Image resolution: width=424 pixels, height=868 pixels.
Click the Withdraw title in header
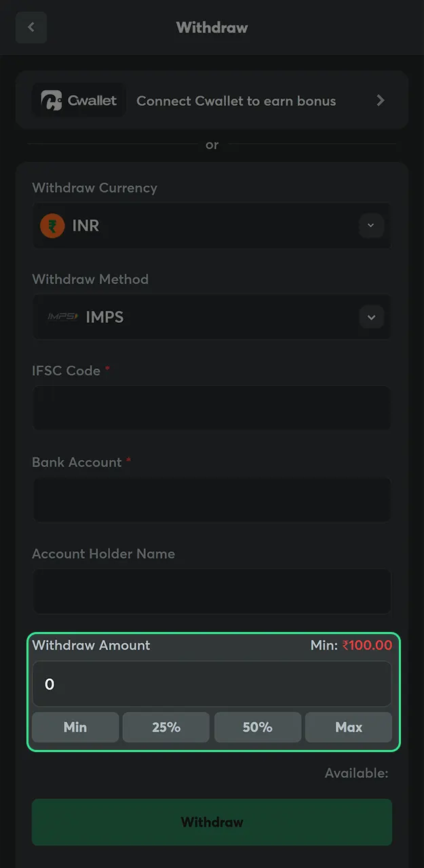tap(212, 27)
